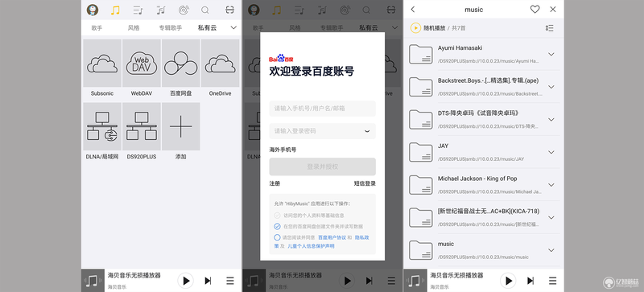This screenshot has width=644, height=292.
Task: Click the 短信登录 link
Action: tap(365, 183)
